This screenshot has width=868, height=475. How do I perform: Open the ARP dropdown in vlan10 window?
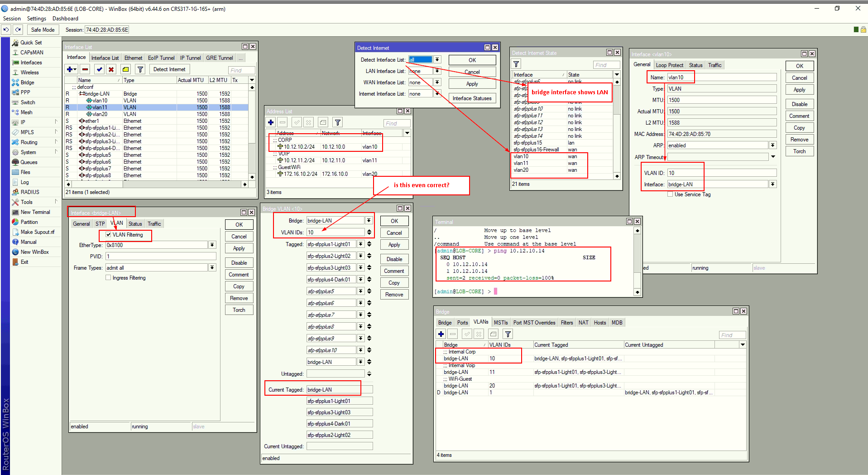773,145
